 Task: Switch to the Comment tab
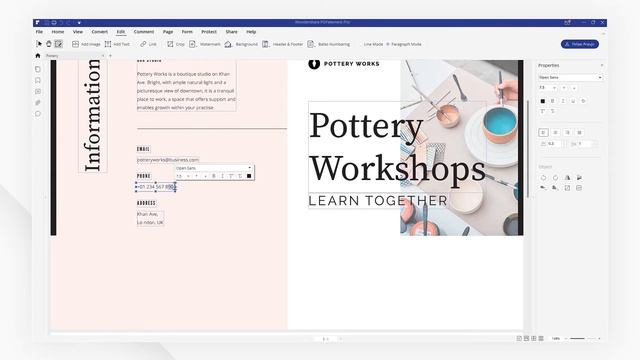coord(144,32)
